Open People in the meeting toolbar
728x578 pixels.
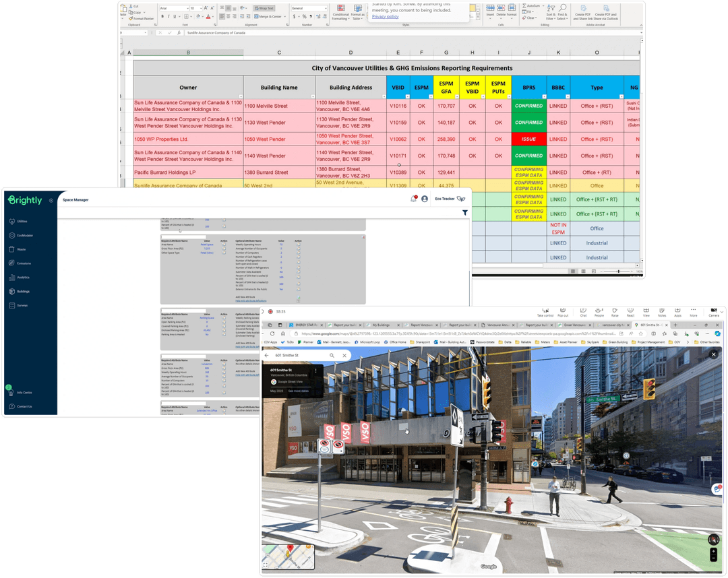point(599,312)
